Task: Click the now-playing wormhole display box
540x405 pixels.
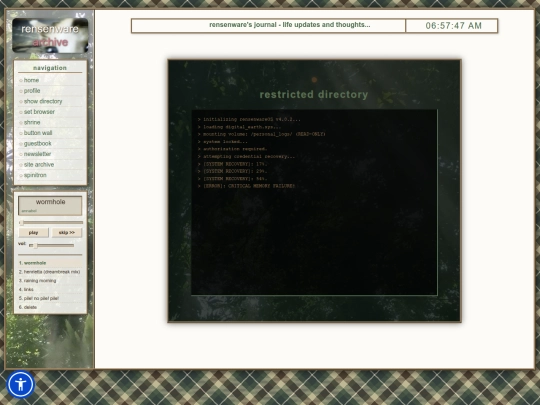Action: tap(50, 206)
